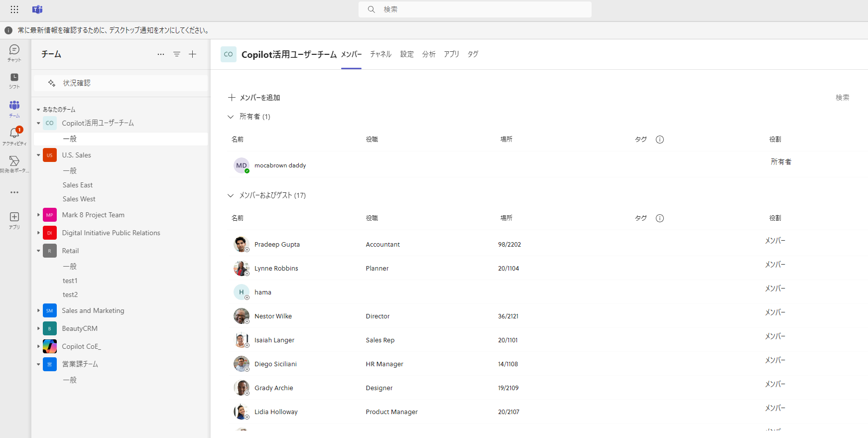
Task: Click Lynne Robbins member row name
Action: pos(276,269)
